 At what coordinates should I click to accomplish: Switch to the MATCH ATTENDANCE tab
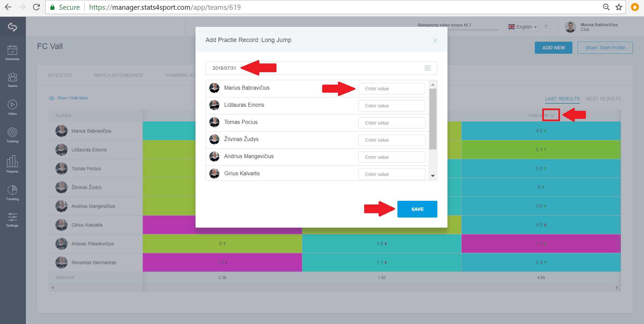pos(119,75)
